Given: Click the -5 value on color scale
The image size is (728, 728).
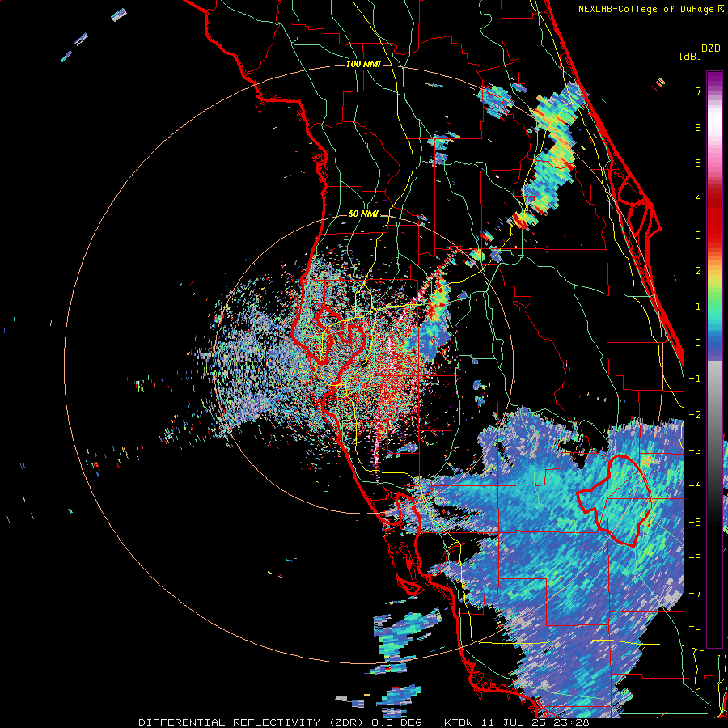Looking at the screenshot, I should click(695, 523).
